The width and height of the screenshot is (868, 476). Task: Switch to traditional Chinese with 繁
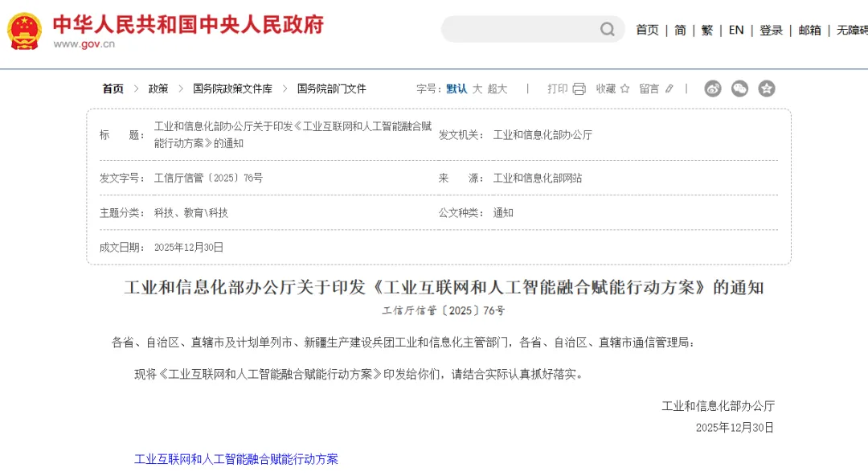tap(705, 28)
